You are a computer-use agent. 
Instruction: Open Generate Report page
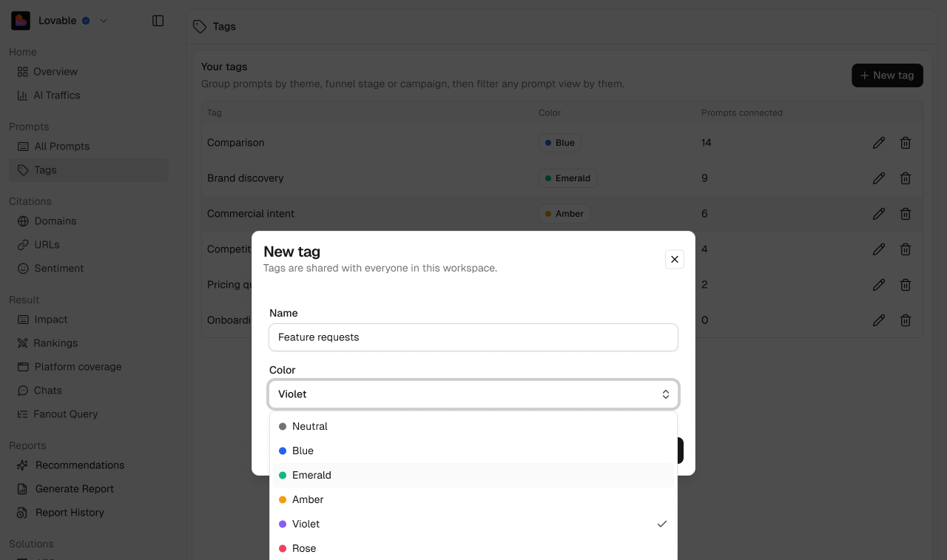(89, 489)
